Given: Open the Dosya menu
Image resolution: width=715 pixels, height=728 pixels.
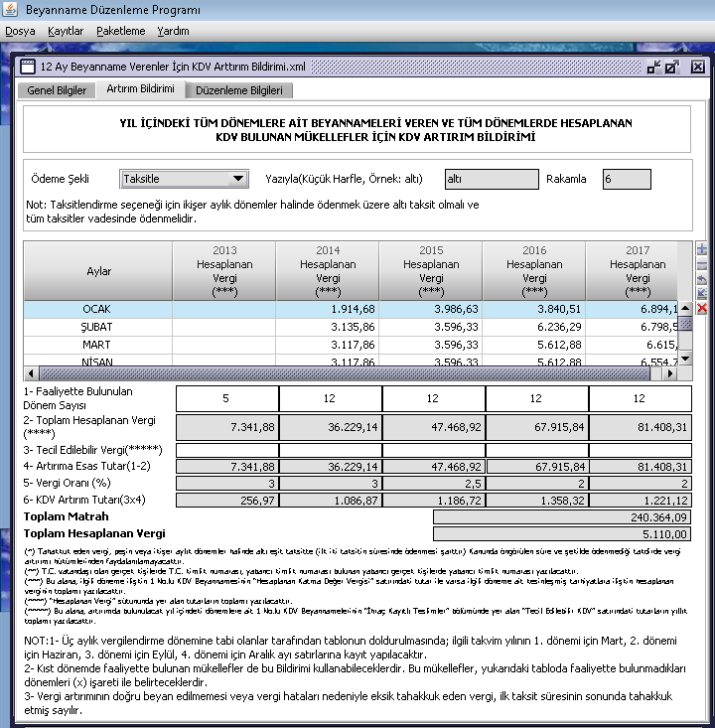Looking at the screenshot, I should 20,31.
